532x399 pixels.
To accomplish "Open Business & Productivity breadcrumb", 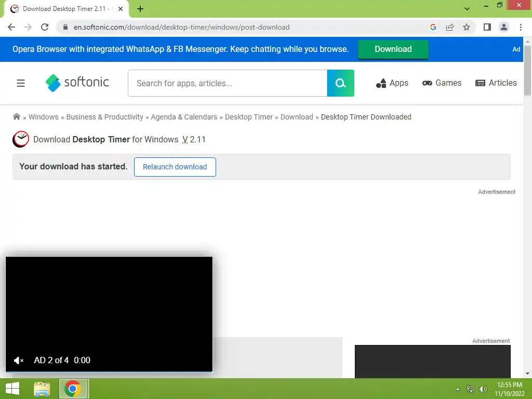I will [104, 117].
